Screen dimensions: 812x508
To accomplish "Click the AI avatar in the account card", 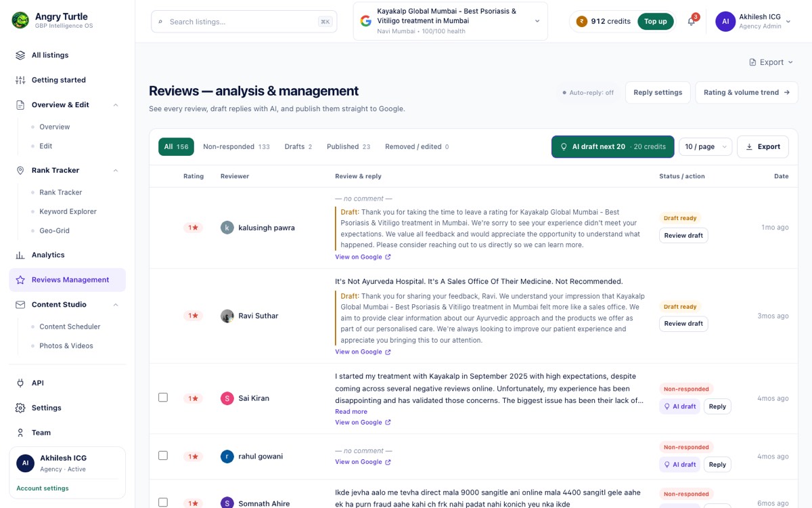I will pos(25,463).
